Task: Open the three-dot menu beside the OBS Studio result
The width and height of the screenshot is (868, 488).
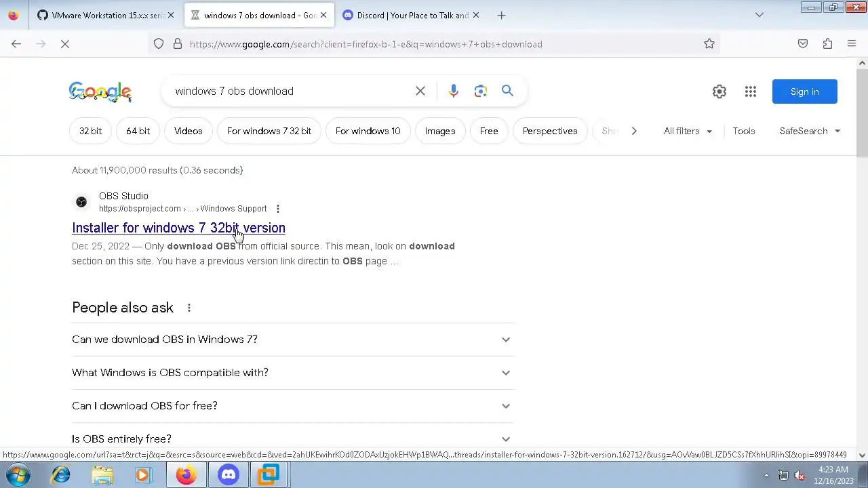Action: [278, 209]
